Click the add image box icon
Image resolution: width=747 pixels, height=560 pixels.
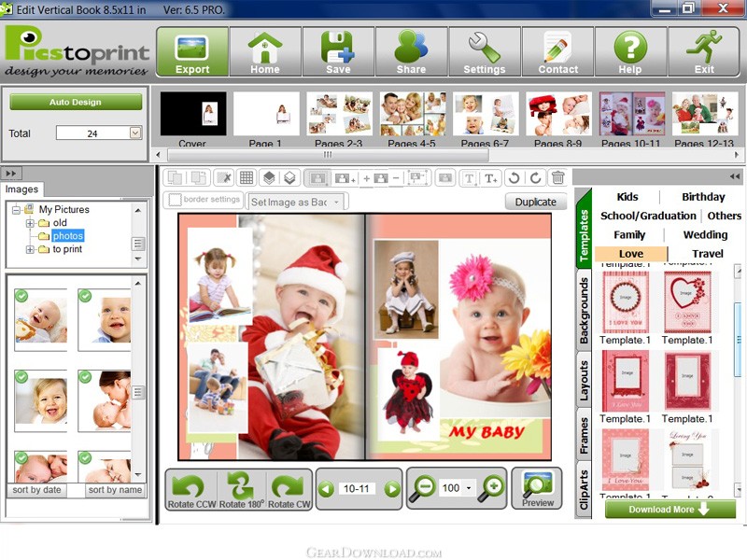[344, 178]
